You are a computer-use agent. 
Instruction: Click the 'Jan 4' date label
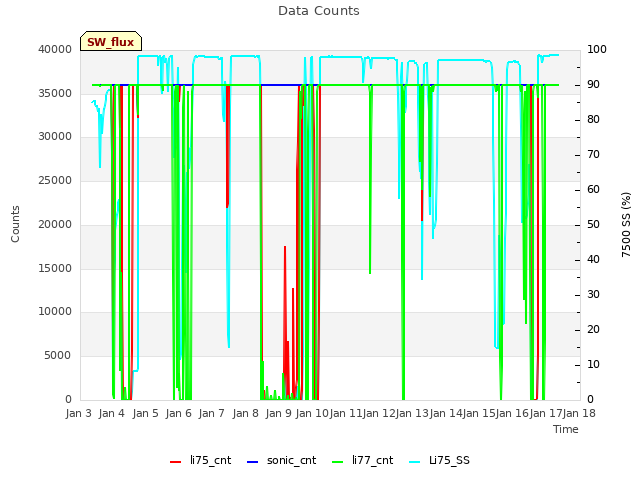(112, 413)
